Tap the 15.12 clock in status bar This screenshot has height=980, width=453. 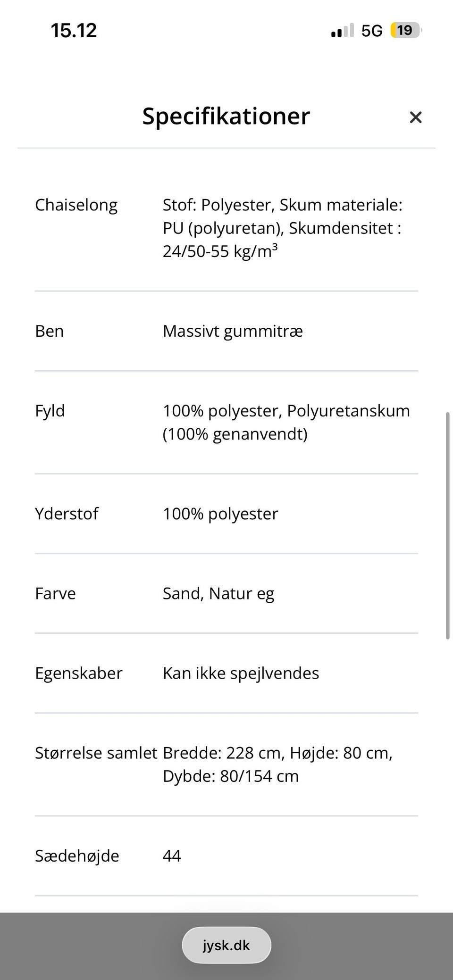click(x=74, y=31)
